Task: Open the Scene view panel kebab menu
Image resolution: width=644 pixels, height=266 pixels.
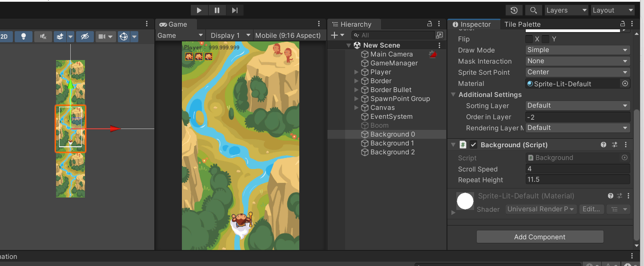Action: pos(147,24)
